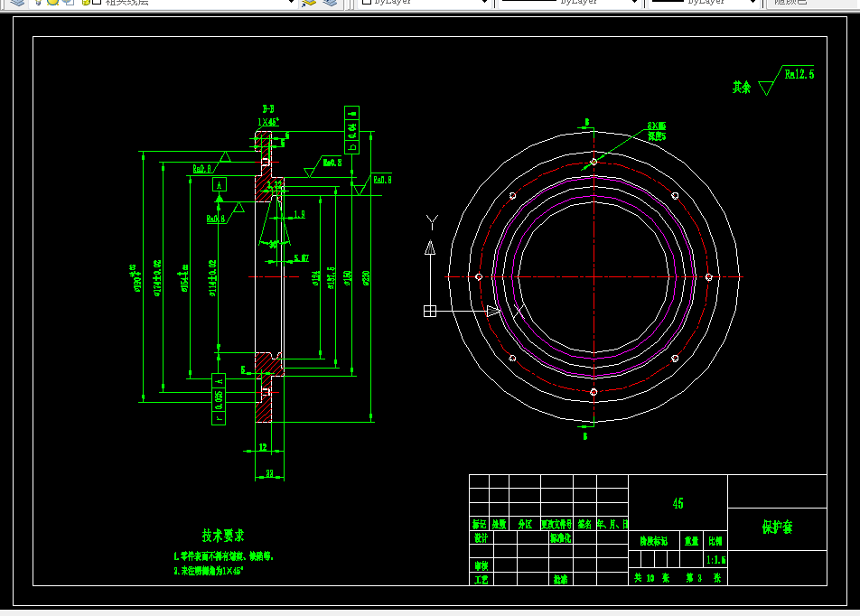Click the layer icon right of layer dropdown
The width and height of the screenshot is (860, 616).
[x=309, y=2]
